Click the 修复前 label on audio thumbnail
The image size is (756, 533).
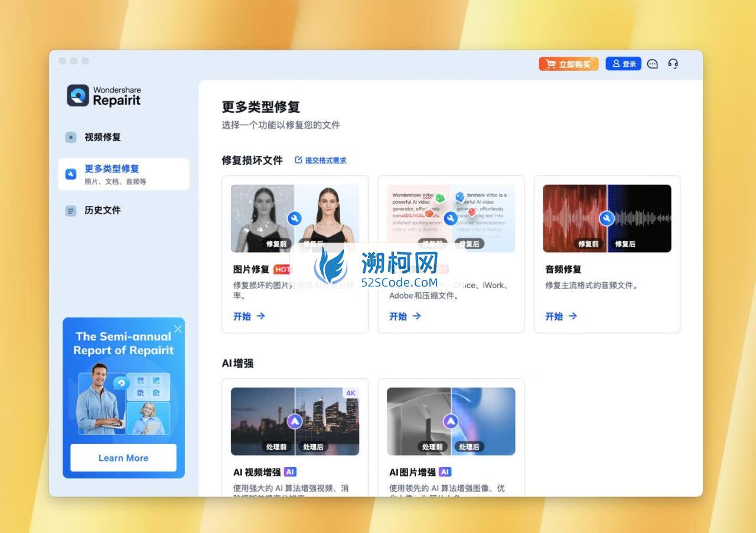[x=588, y=244]
